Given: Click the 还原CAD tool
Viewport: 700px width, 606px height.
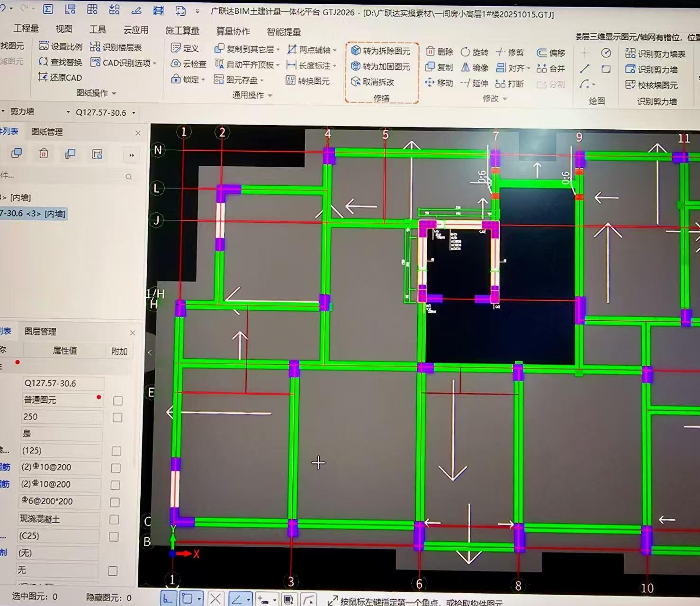Looking at the screenshot, I should coord(60,77).
